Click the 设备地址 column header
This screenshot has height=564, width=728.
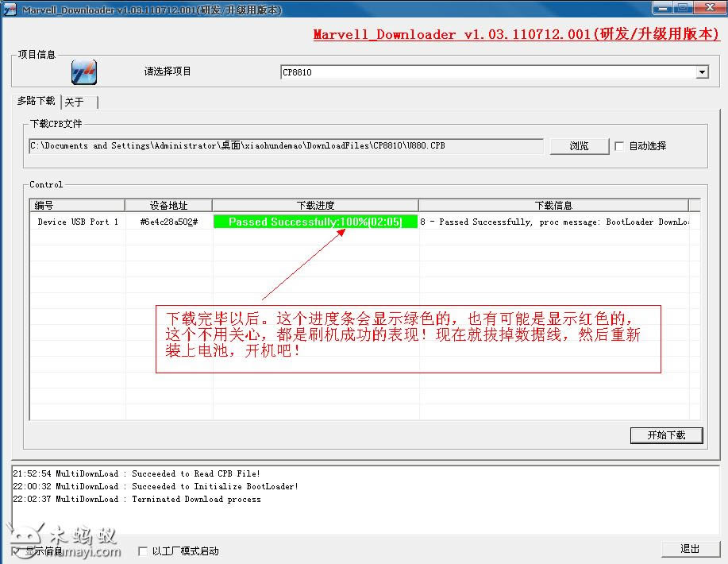pos(168,205)
